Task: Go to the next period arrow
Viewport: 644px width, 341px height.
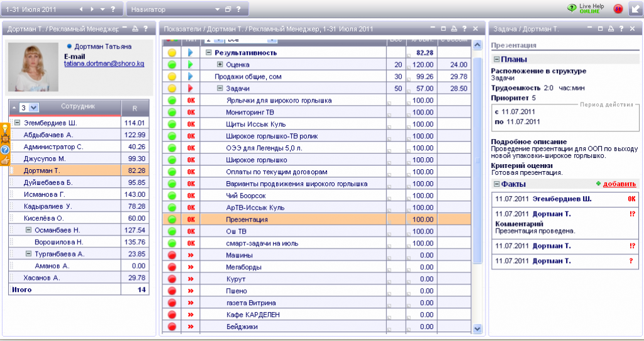Action: click(92, 9)
